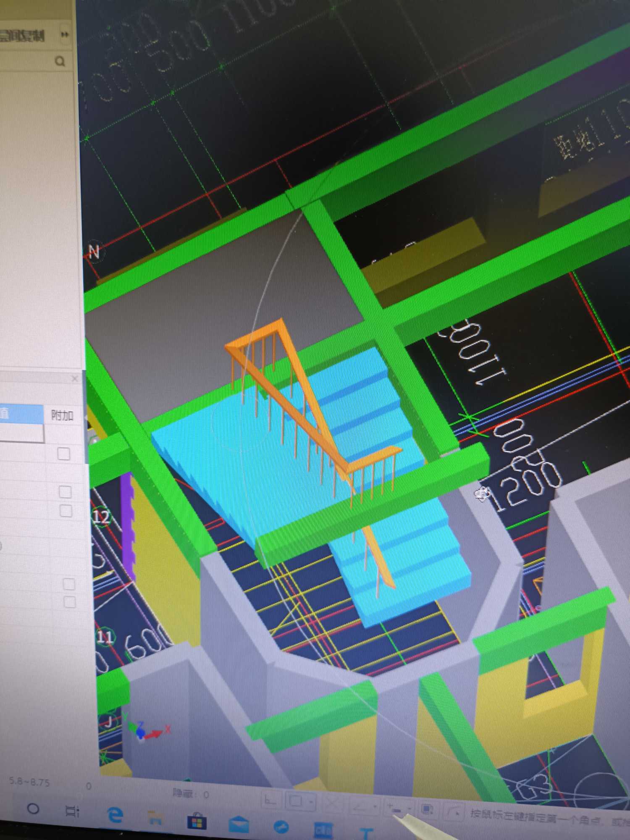Open the dropdown beside the plus-minus icon
This screenshot has height=840, width=630.
coord(409,808)
